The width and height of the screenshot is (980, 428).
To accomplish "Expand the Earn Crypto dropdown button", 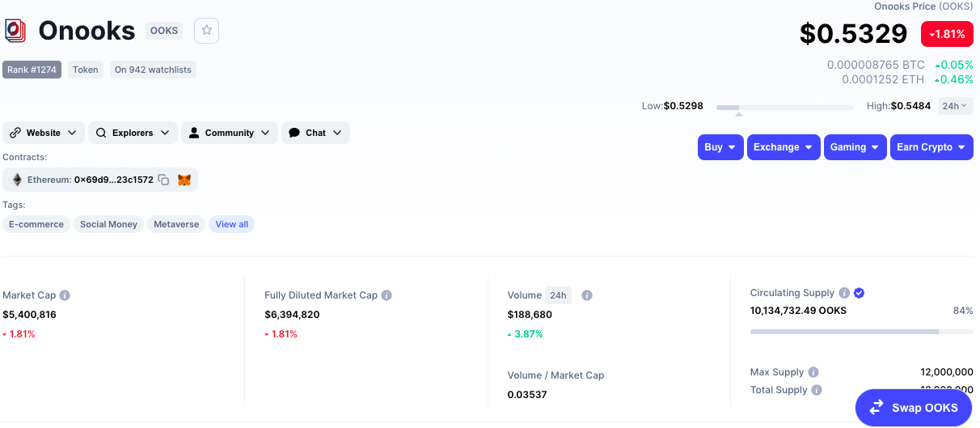I will coord(931,147).
